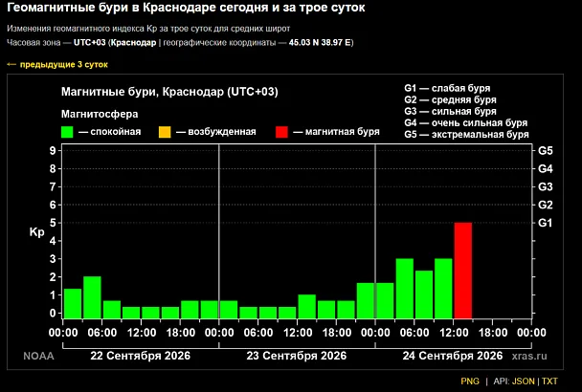Screen dimensions: 582x392
Task: Click the «G5» label on the right axis
Action: 546,150
